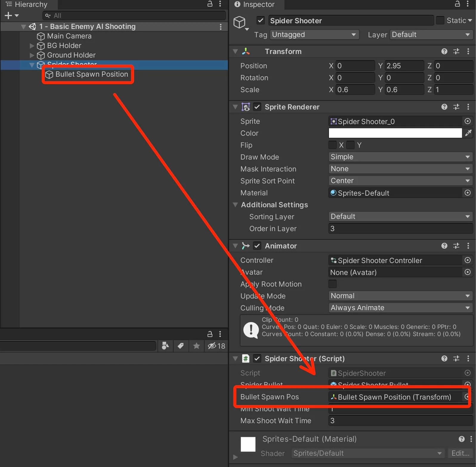
Task: Open Update Mode dropdown
Action: click(x=401, y=296)
